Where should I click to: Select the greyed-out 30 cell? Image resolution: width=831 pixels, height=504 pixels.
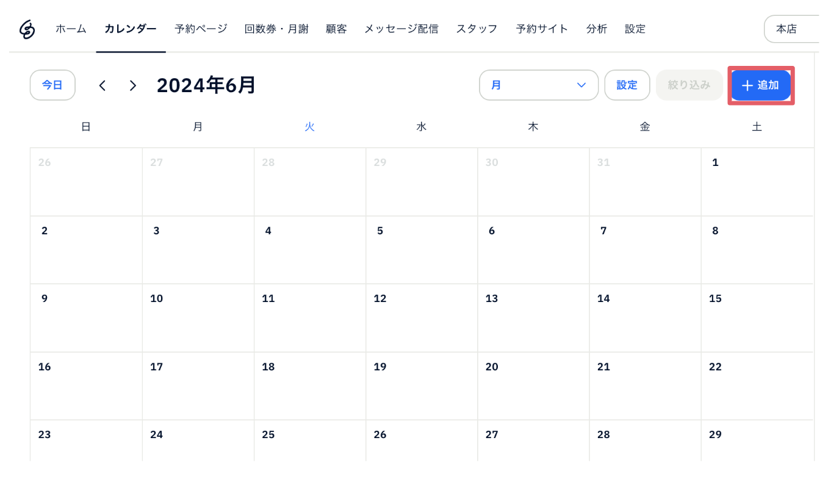533,182
